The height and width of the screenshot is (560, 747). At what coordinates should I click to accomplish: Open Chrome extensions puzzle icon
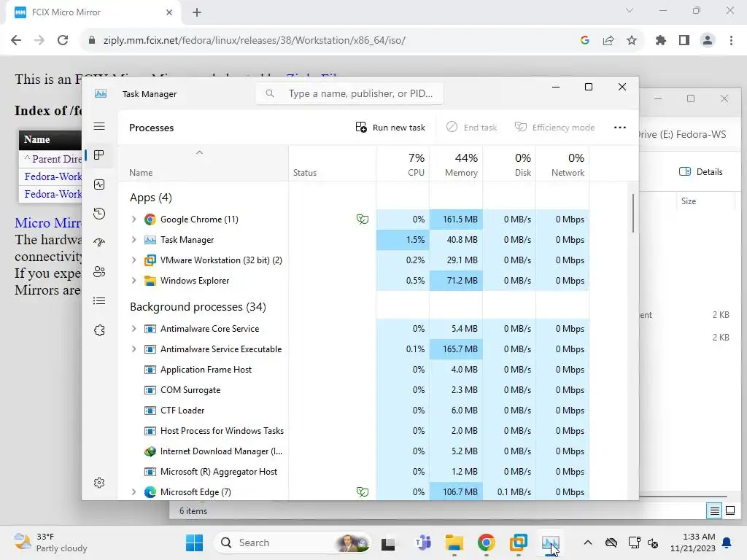pyautogui.click(x=661, y=41)
